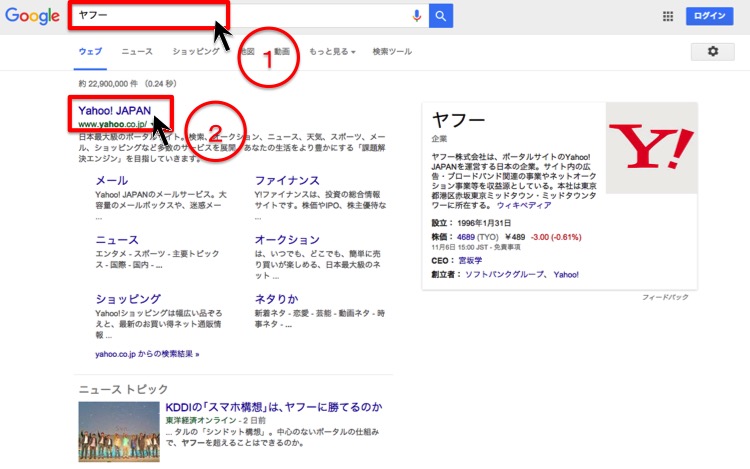Open the settings gear button

[x=713, y=51]
